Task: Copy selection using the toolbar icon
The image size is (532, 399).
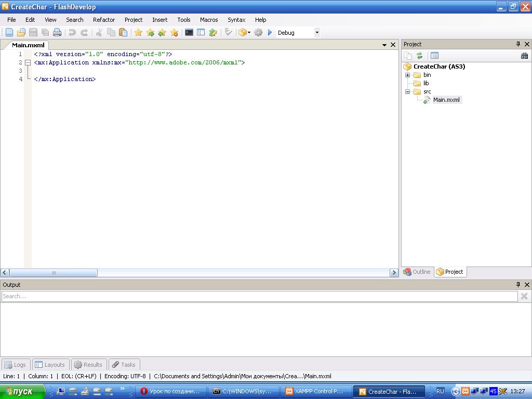Action: [111, 33]
